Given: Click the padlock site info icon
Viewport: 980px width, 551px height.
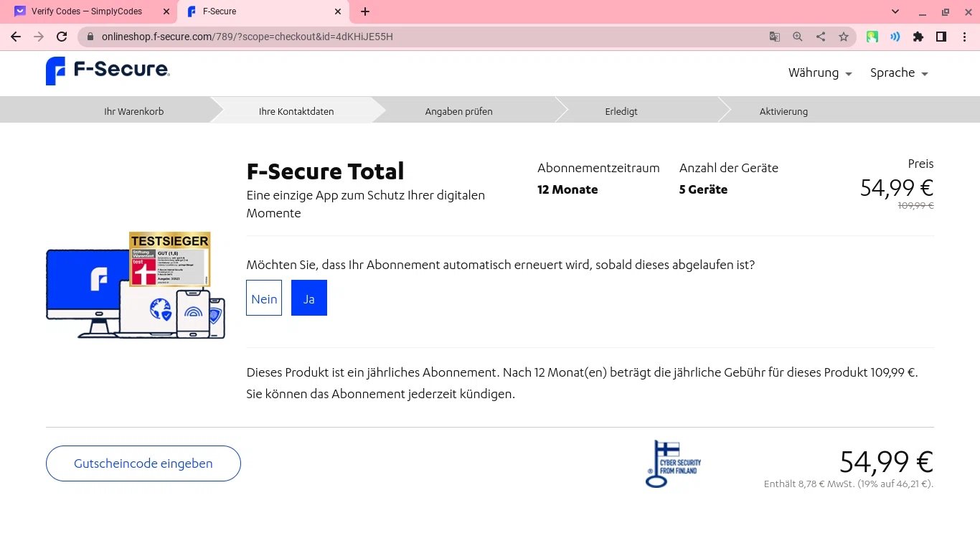Looking at the screenshot, I should (x=90, y=37).
